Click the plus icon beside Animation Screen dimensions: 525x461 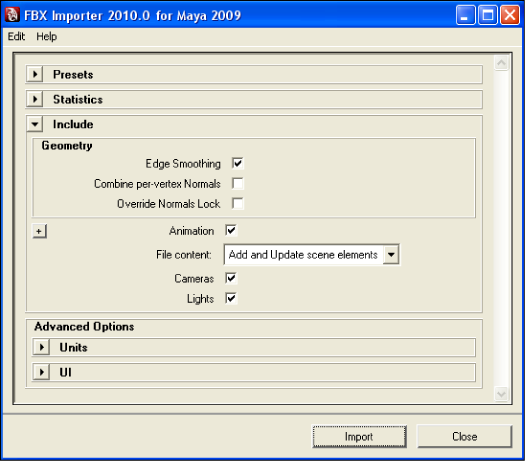[x=39, y=231]
